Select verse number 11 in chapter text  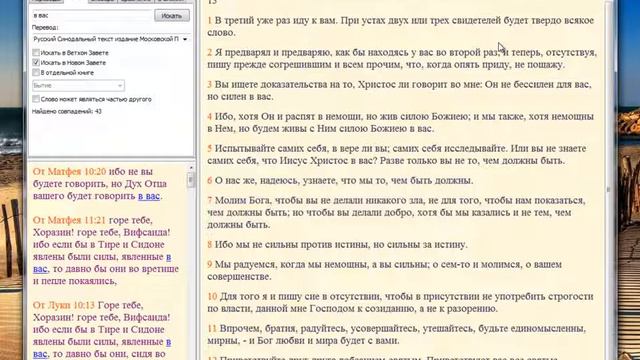coord(212,328)
